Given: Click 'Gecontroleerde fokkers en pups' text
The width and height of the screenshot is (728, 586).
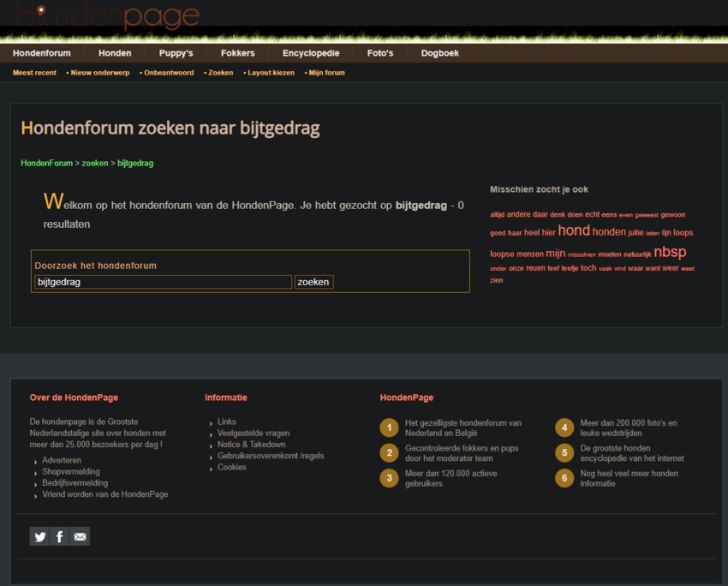Looking at the screenshot, I should 462,448.
